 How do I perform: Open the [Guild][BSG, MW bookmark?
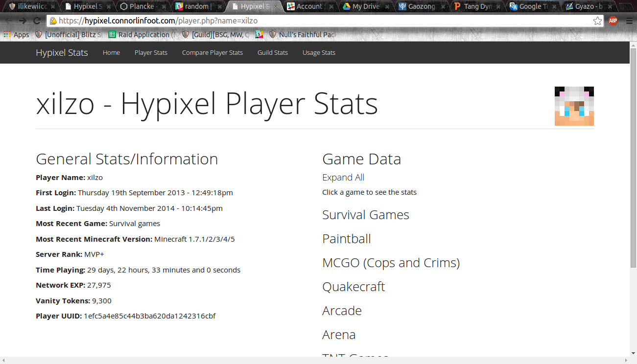[216, 35]
